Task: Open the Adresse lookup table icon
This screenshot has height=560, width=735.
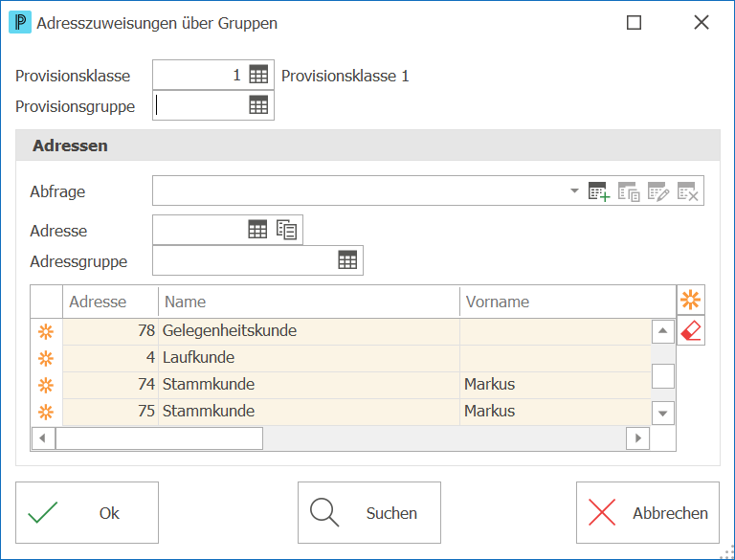Action: tap(257, 230)
